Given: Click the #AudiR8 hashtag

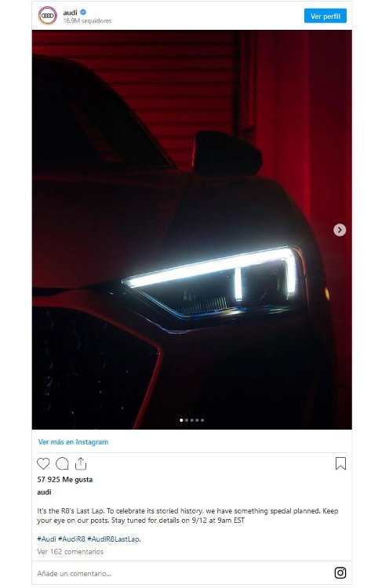Looking at the screenshot, I should click(71, 539).
